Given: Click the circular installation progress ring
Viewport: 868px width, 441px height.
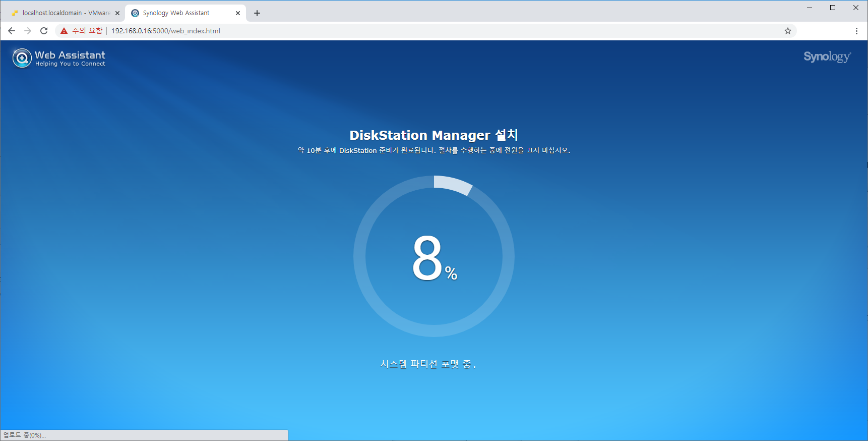Looking at the screenshot, I should (x=434, y=256).
